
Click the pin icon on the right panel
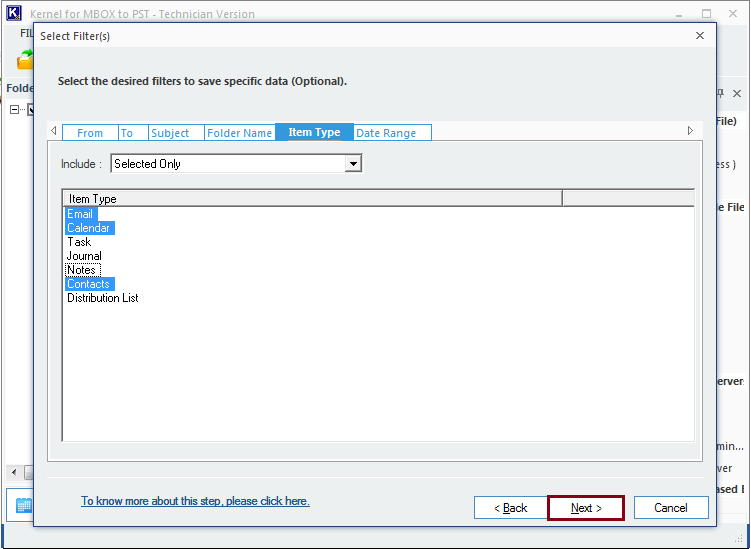tap(720, 93)
